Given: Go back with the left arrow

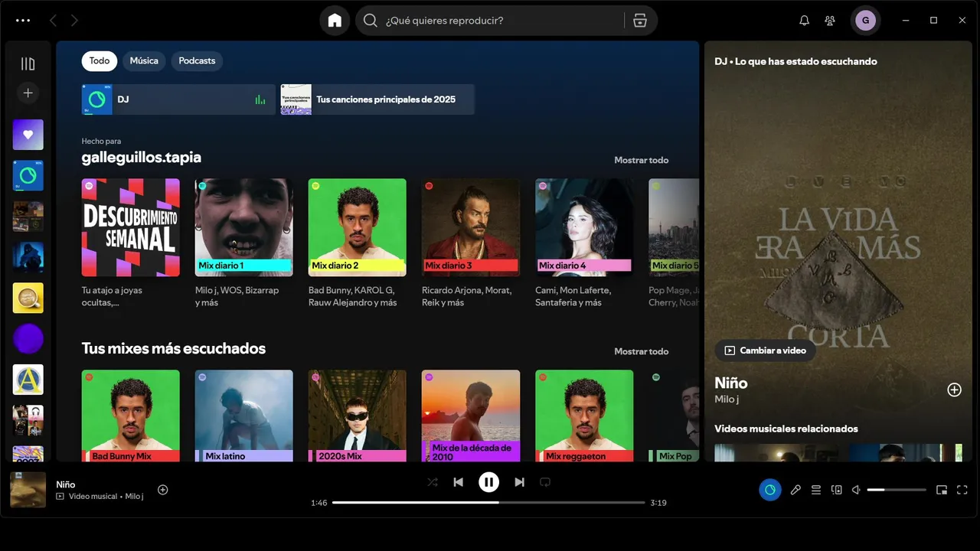Looking at the screenshot, I should 53,21.
